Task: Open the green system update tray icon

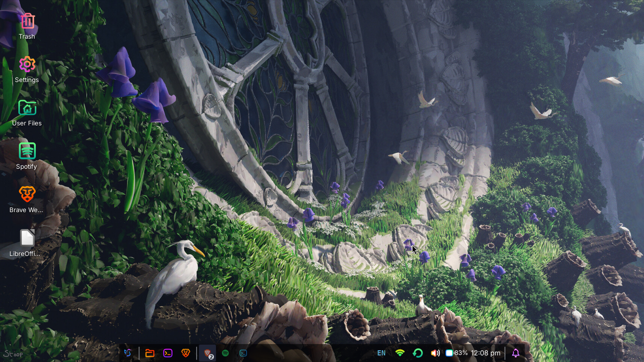Action: 418,353
